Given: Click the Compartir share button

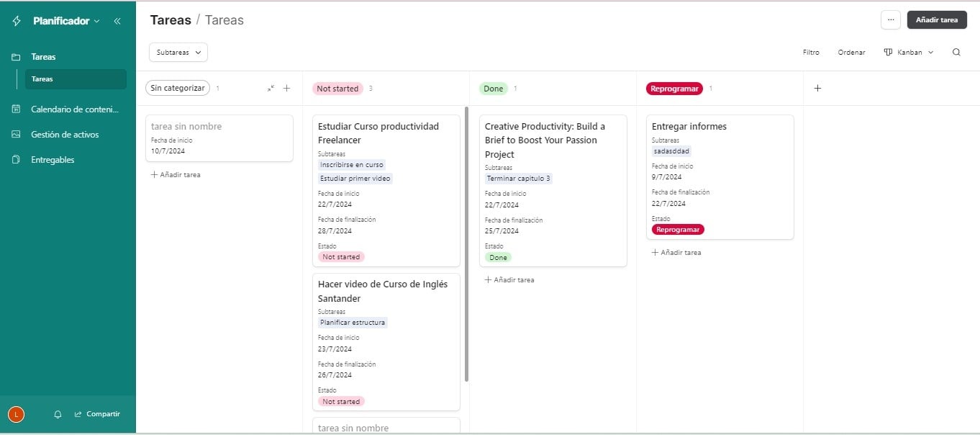Looking at the screenshot, I should [x=97, y=414].
